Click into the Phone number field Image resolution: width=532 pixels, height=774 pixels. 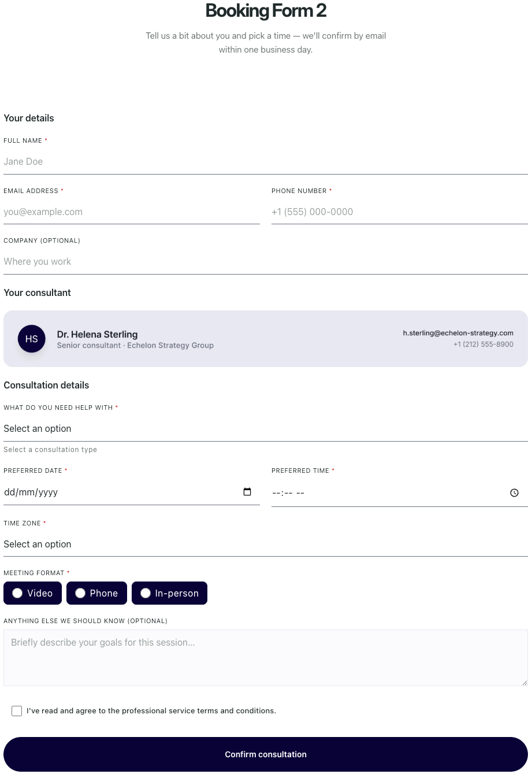coord(400,212)
